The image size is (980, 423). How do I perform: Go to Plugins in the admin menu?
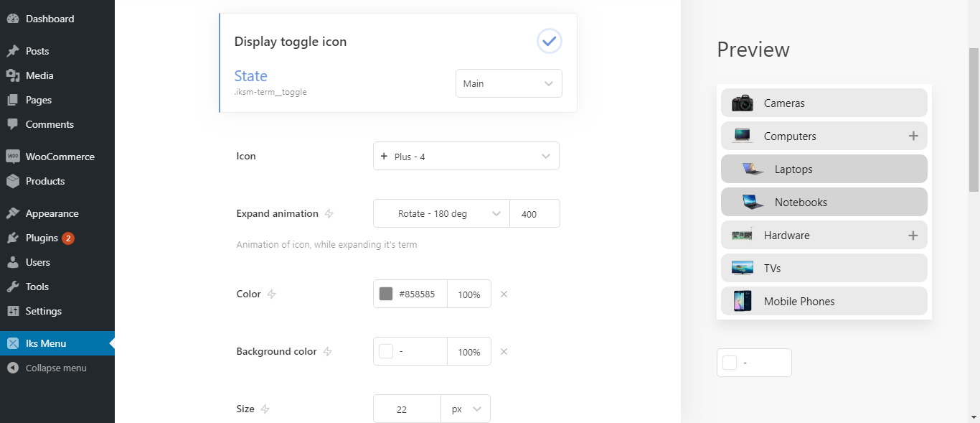tap(42, 238)
